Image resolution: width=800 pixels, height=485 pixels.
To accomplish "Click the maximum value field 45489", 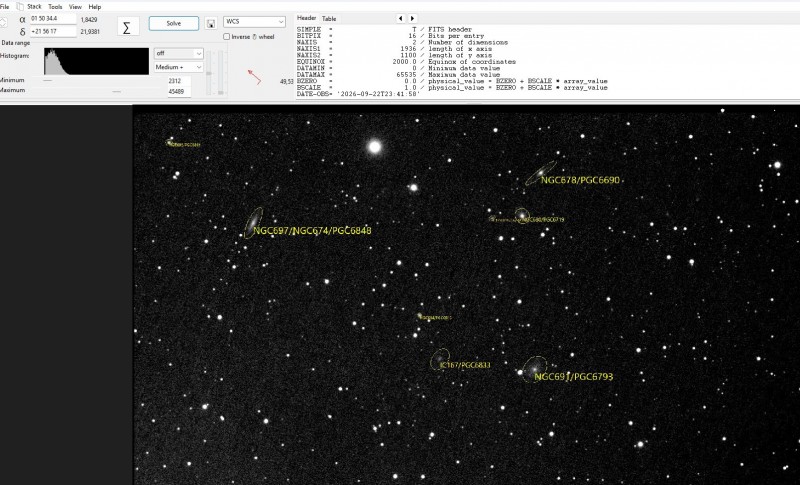I will (x=179, y=92).
